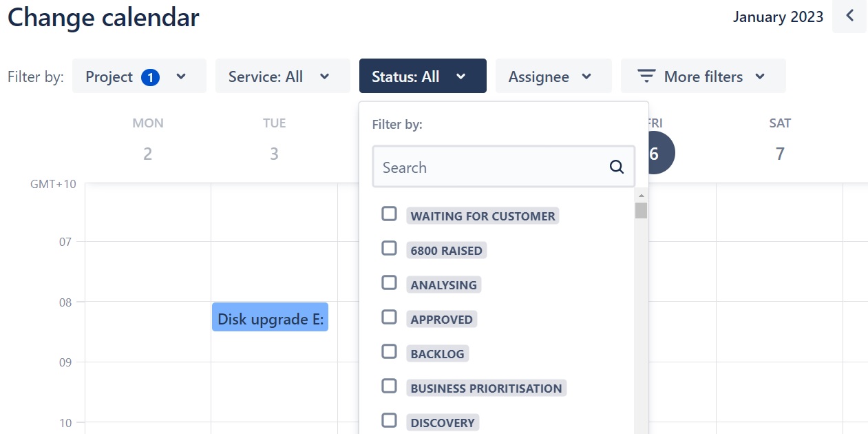
Task: Expand the More filters menu
Action: tap(703, 76)
